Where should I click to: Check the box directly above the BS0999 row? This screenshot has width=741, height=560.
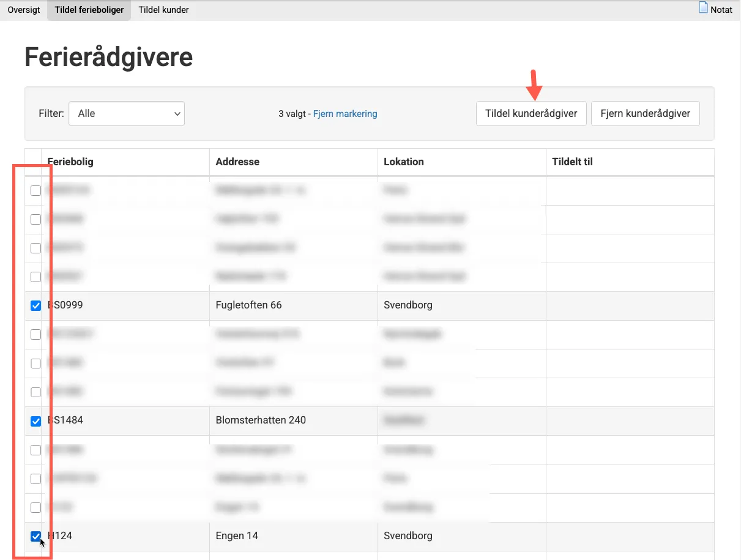pyautogui.click(x=36, y=277)
